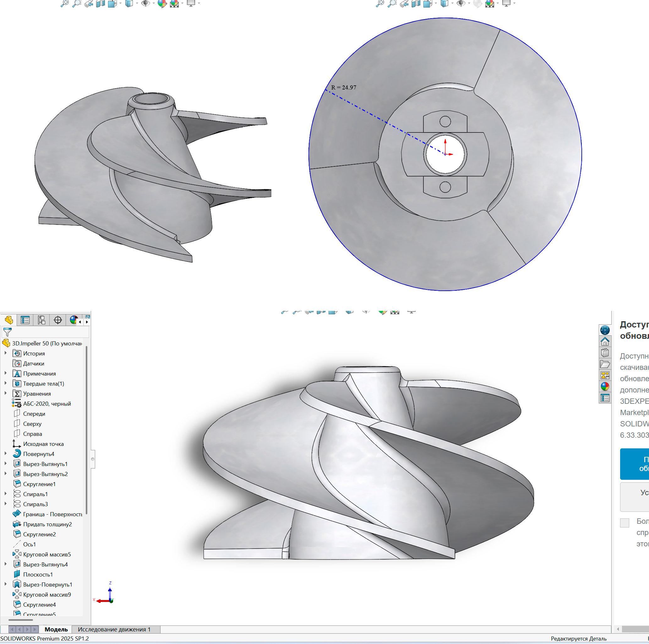Expand the Повернуть4 feature node
Viewport: 649px width, 644px height.
[5, 454]
